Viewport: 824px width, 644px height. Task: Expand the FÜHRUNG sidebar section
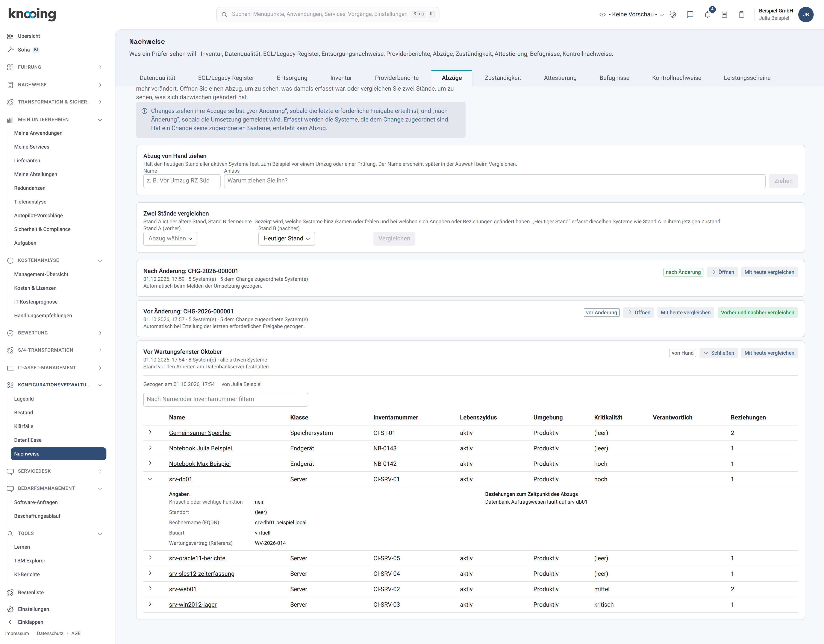[55, 67]
